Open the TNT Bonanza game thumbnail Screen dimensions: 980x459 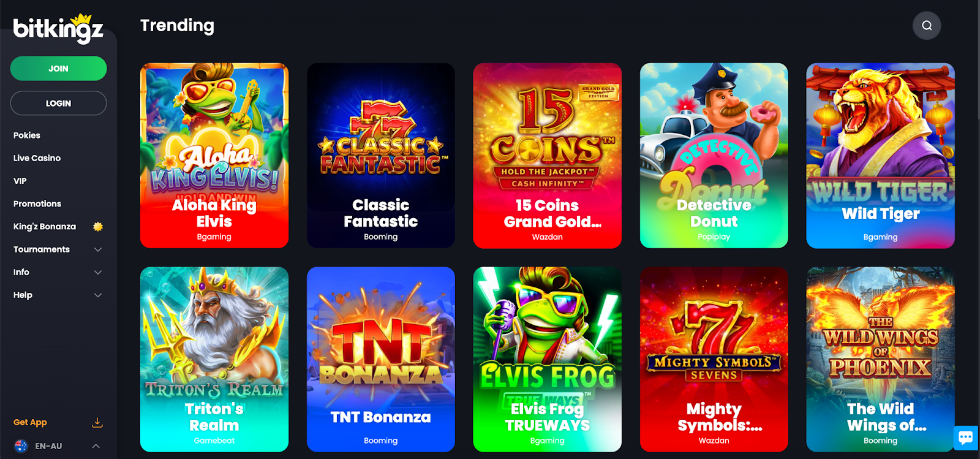click(x=381, y=359)
